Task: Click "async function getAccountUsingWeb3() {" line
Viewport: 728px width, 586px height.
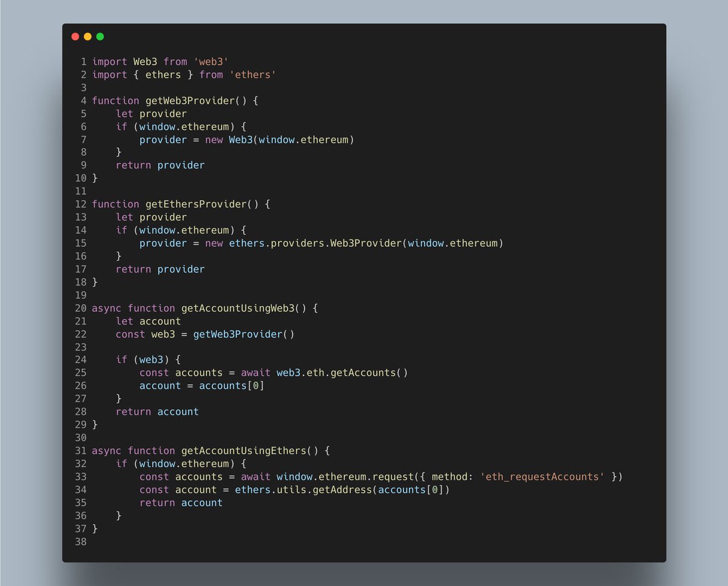Action: pyautogui.click(x=205, y=308)
